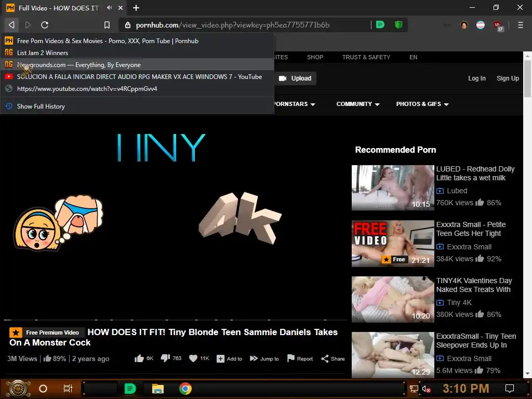Click the Jump to button
The height and width of the screenshot is (399, 532).
point(264,358)
